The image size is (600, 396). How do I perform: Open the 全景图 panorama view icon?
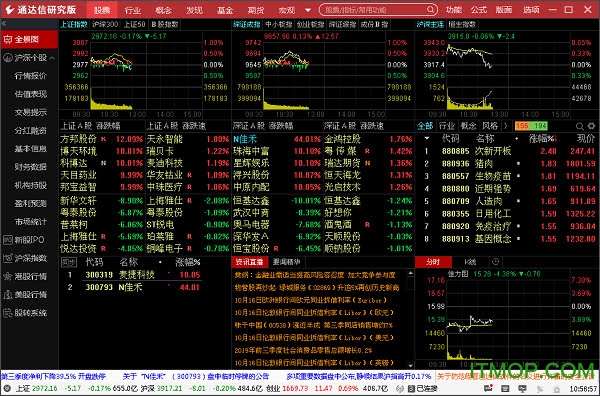pyautogui.click(x=8, y=39)
